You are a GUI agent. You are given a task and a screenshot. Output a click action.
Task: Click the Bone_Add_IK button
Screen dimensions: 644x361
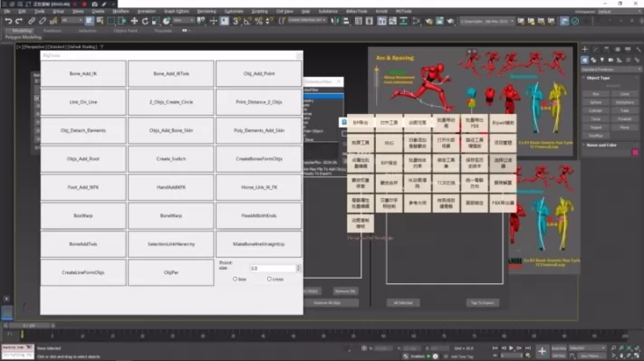coord(83,74)
